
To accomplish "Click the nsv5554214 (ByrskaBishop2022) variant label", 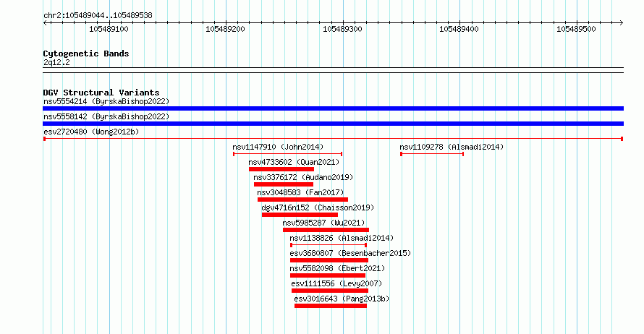I will coord(106,101).
